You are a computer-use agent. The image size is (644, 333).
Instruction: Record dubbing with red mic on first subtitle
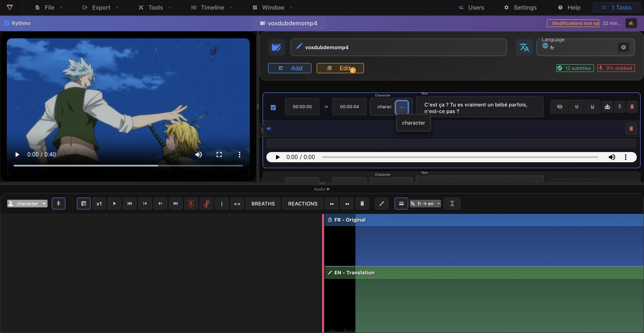point(620,107)
